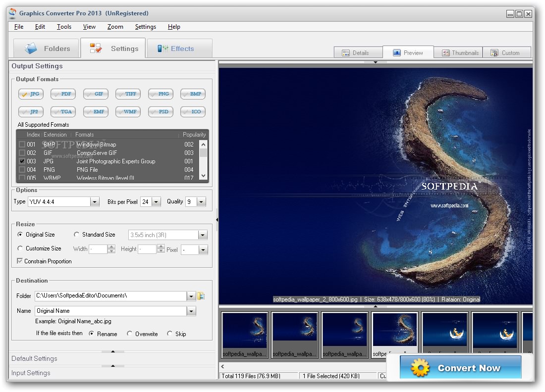Open the Settings menu
This screenshot has width=545, height=392.
pyautogui.click(x=146, y=27)
